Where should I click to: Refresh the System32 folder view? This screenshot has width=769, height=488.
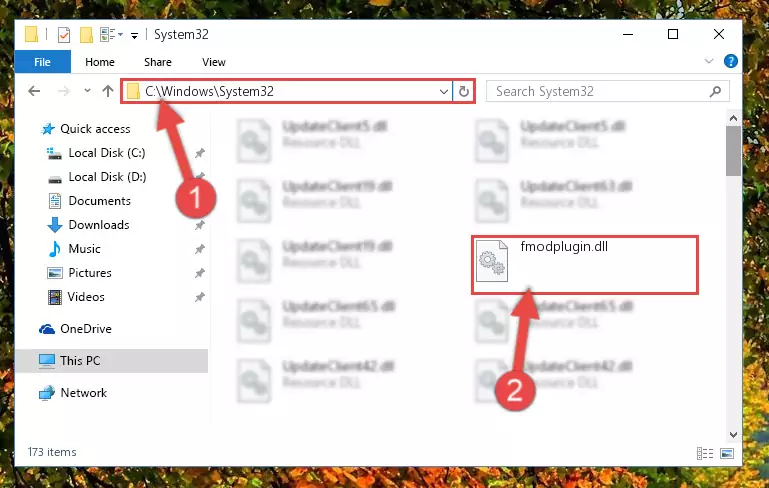click(x=463, y=91)
